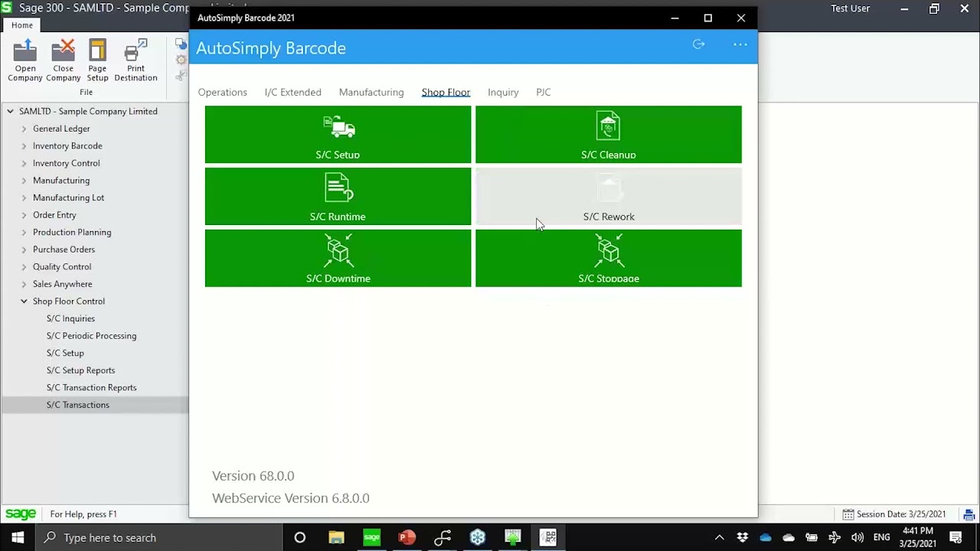Expand the General Ledger node

pos(24,129)
